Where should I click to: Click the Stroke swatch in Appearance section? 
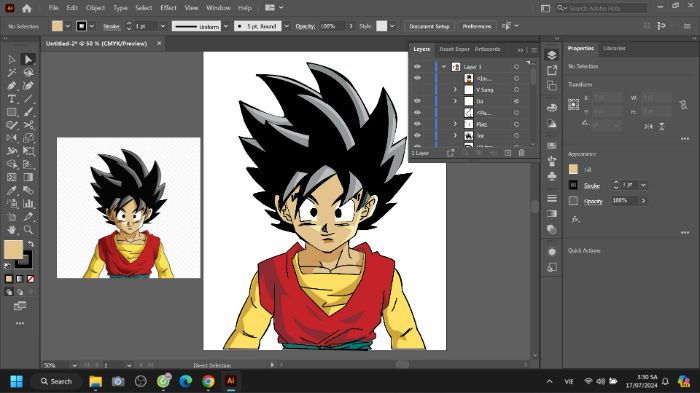[x=573, y=185]
